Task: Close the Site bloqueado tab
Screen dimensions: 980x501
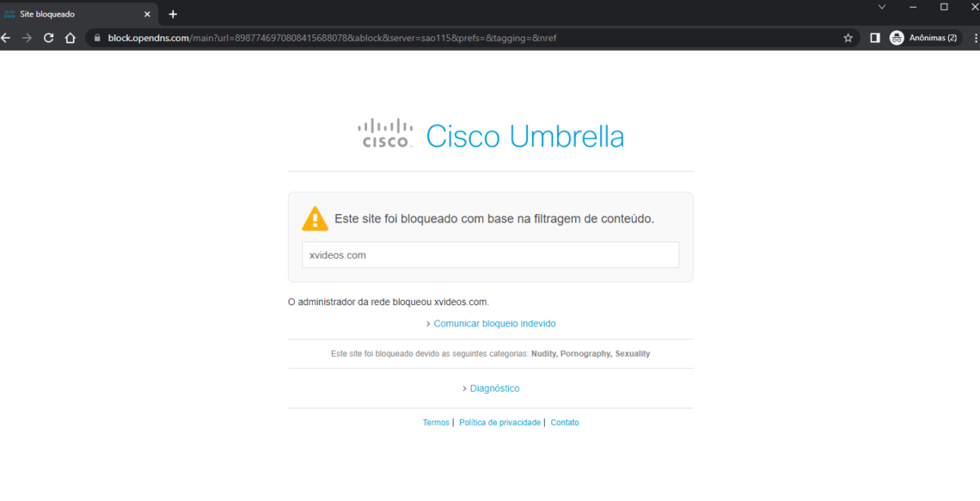Action: (x=148, y=15)
